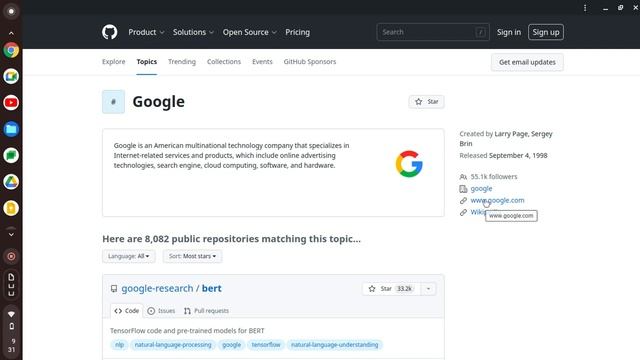Click the bert star count 33.2k
The width and height of the screenshot is (640, 360).
click(x=404, y=289)
